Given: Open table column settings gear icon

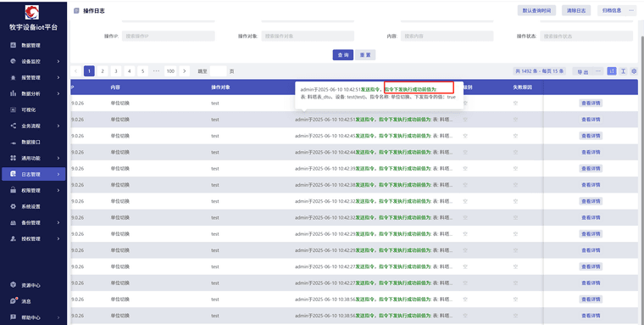Looking at the screenshot, I should click(634, 71).
